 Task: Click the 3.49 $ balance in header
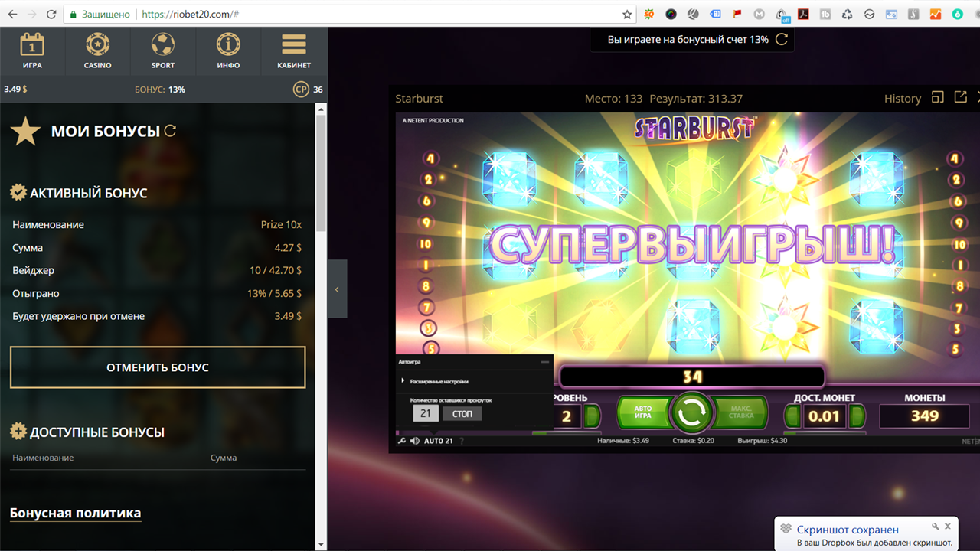(15, 90)
